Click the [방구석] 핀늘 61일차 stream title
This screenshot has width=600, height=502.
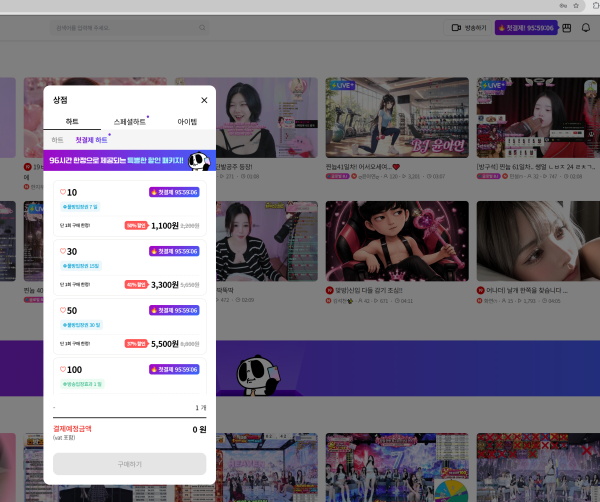point(536,167)
